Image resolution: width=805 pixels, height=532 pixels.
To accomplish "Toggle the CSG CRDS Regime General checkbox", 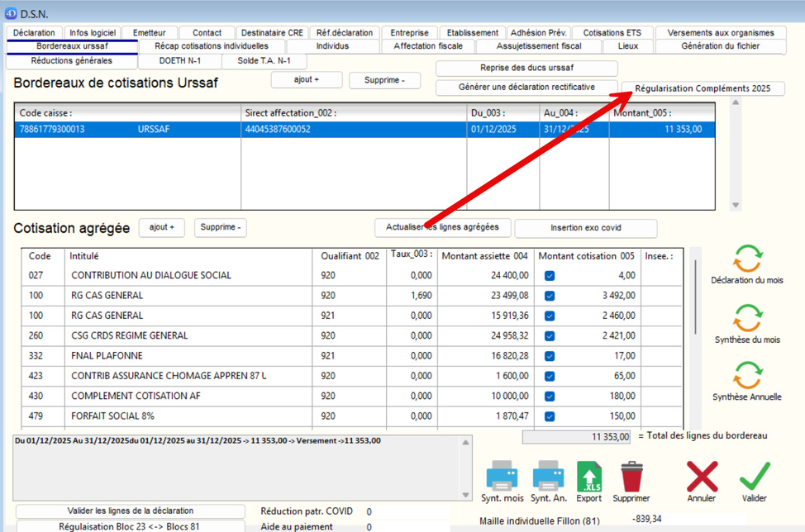I will point(550,336).
